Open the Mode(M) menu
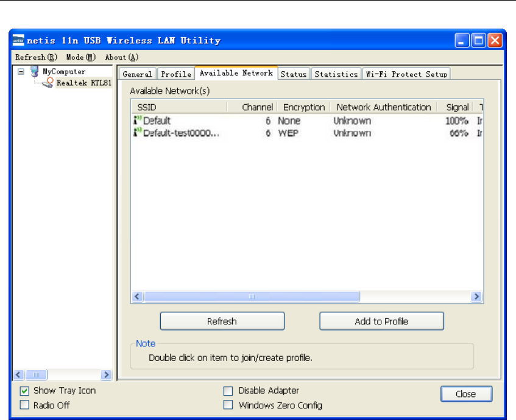516x420 pixels. pos(81,57)
